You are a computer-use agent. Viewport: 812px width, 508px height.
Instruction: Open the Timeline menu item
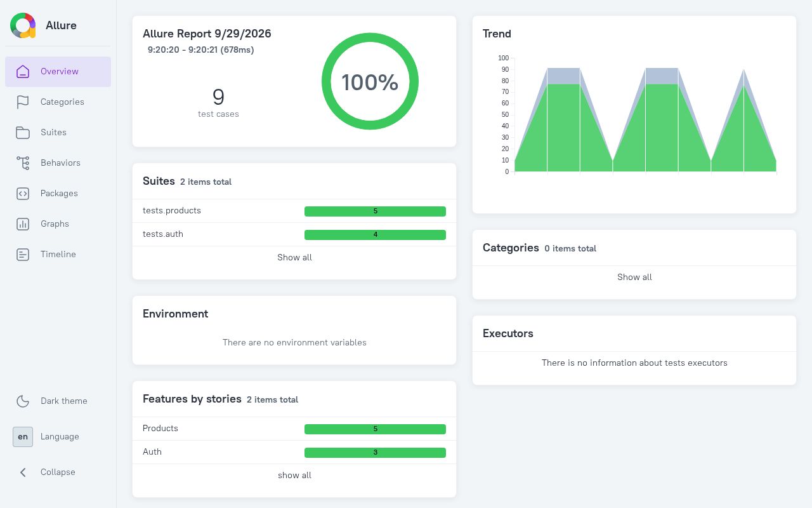(58, 255)
